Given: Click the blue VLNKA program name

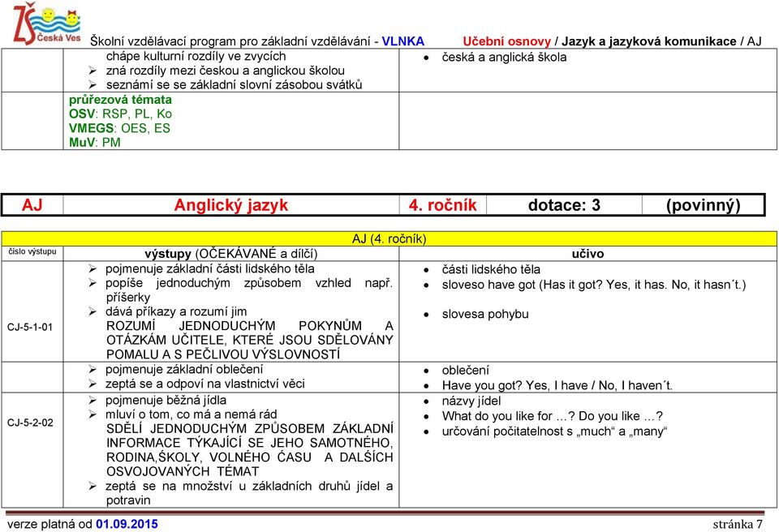Looking at the screenshot, I should 403,41.
